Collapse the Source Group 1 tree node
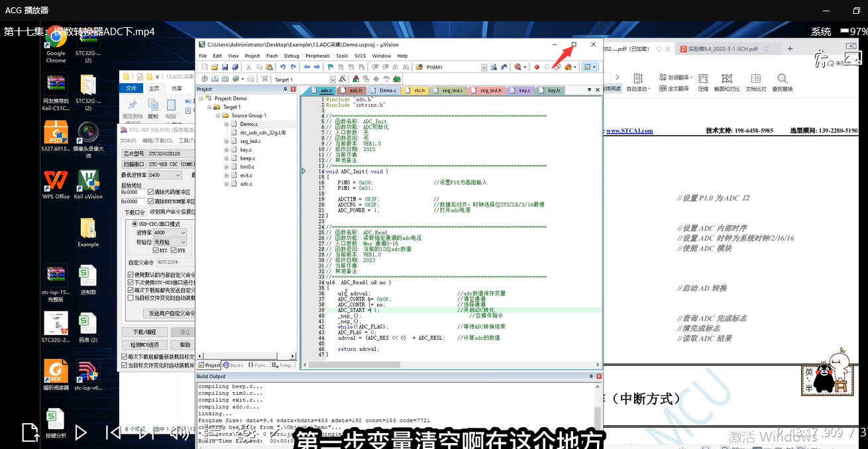The image size is (868, 449). 217,115
